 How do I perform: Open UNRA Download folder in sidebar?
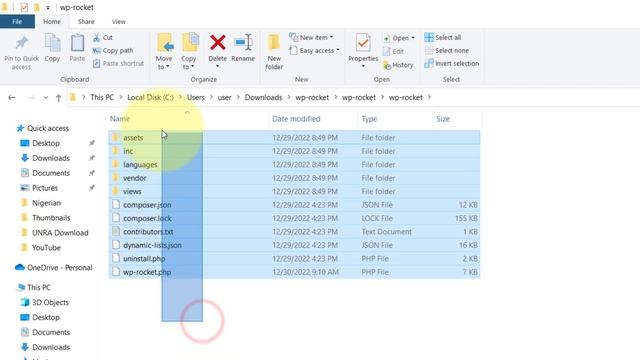[x=60, y=233]
